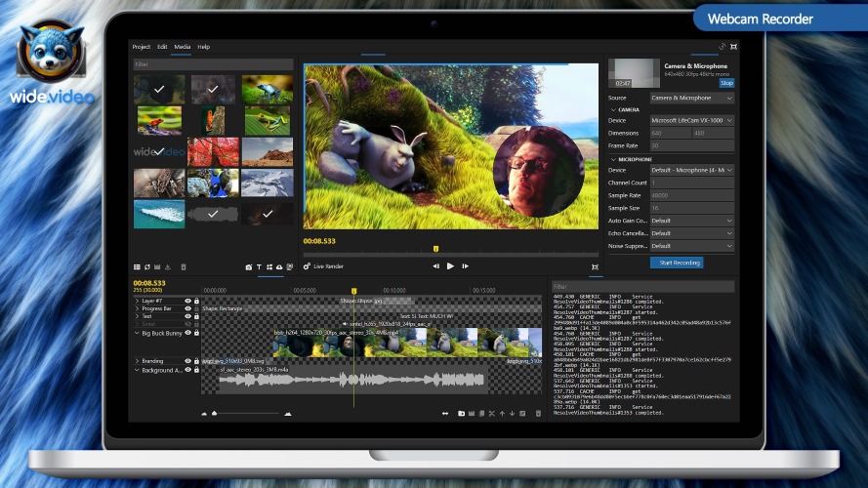Select the ocean wave thumbnail
This screenshot has width=868, height=488.
(x=159, y=214)
